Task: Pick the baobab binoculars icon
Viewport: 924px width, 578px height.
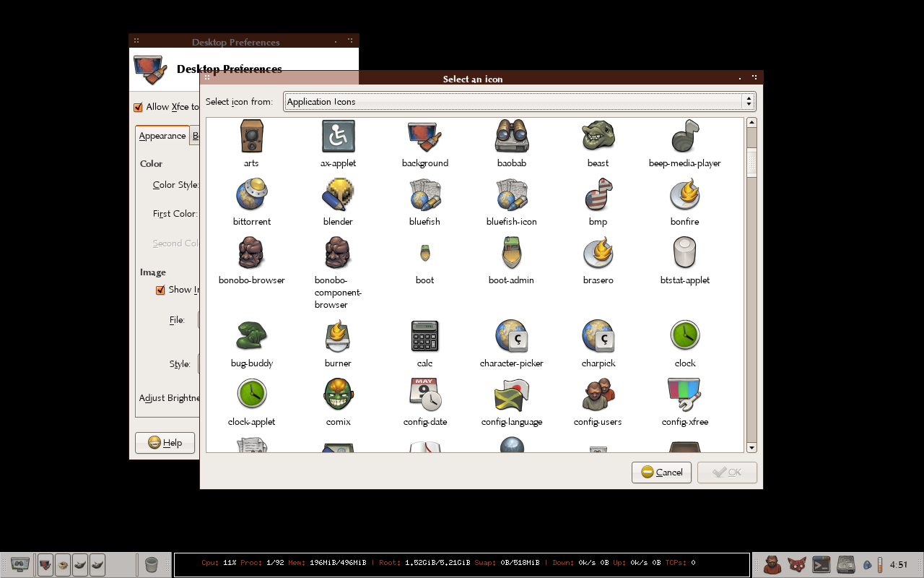Action: [511, 136]
